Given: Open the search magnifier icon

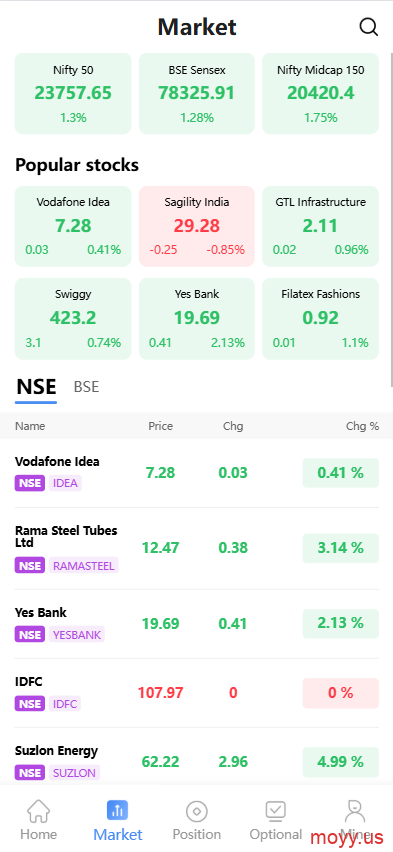Looking at the screenshot, I should (369, 27).
